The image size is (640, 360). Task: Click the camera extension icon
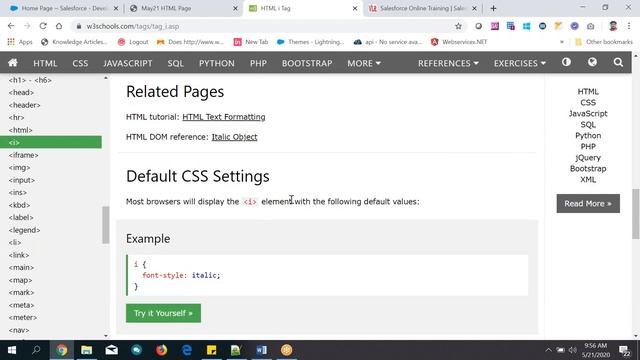(590, 26)
